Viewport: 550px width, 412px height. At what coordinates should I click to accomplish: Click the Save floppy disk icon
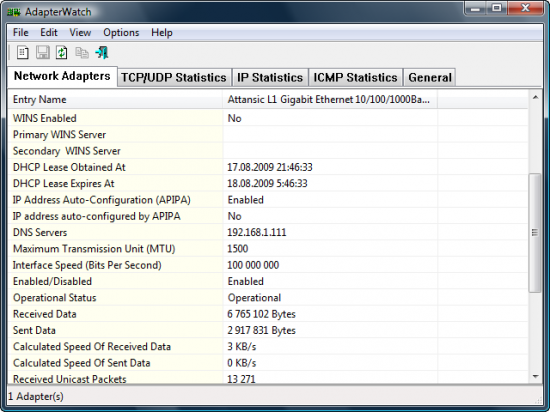coord(42,53)
